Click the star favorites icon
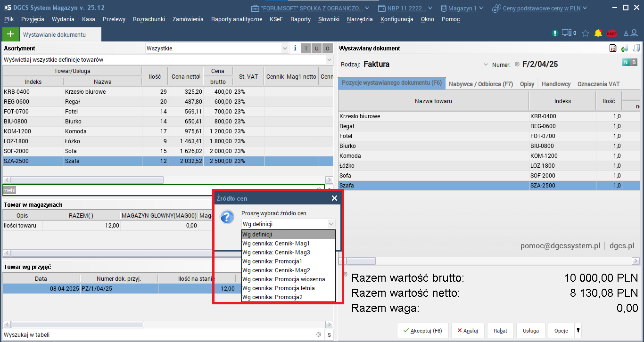The image size is (644, 342). click(x=586, y=33)
